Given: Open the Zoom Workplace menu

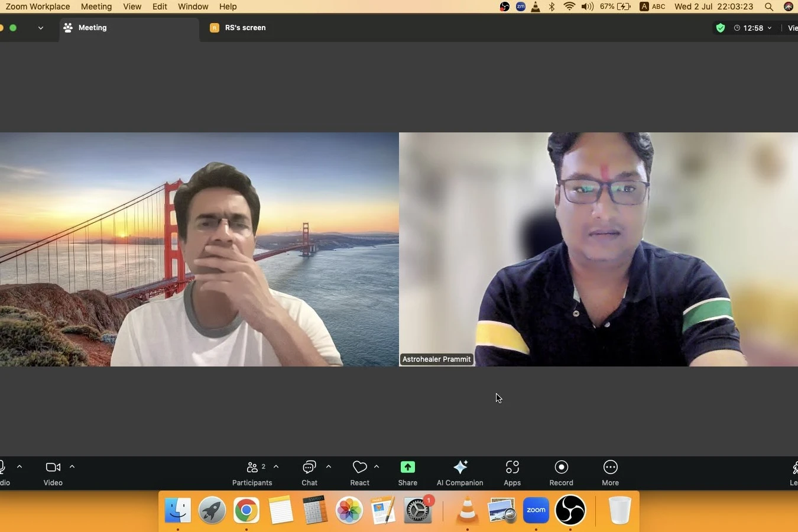Looking at the screenshot, I should point(38,7).
